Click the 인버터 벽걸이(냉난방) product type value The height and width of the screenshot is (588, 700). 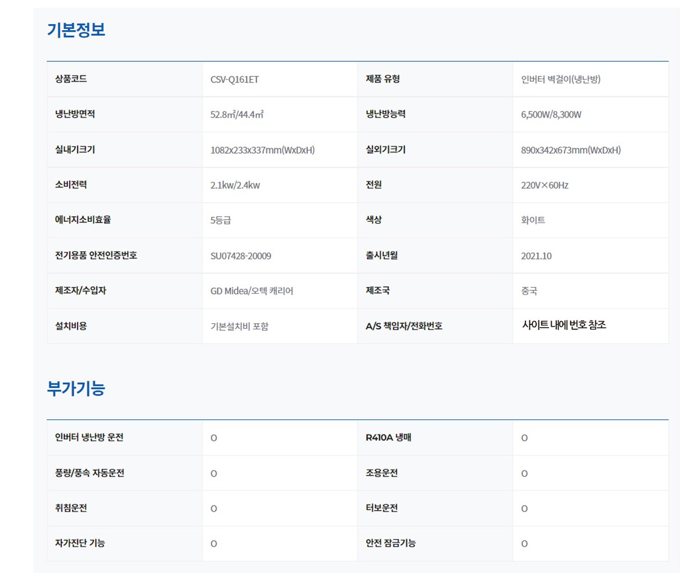coord(560,79)
